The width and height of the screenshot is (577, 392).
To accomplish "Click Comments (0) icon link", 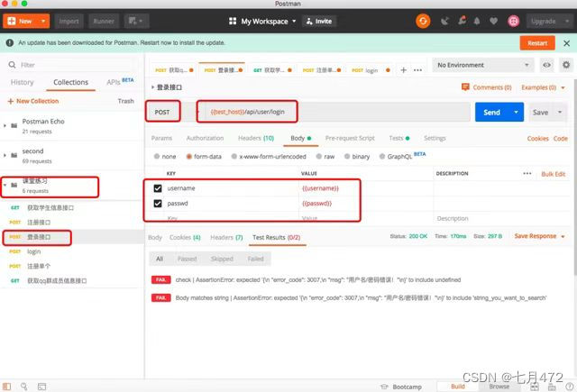I will click(486, 87).
